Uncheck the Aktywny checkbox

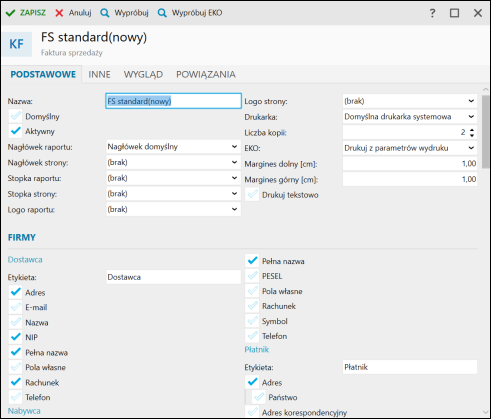click(15, 131)
